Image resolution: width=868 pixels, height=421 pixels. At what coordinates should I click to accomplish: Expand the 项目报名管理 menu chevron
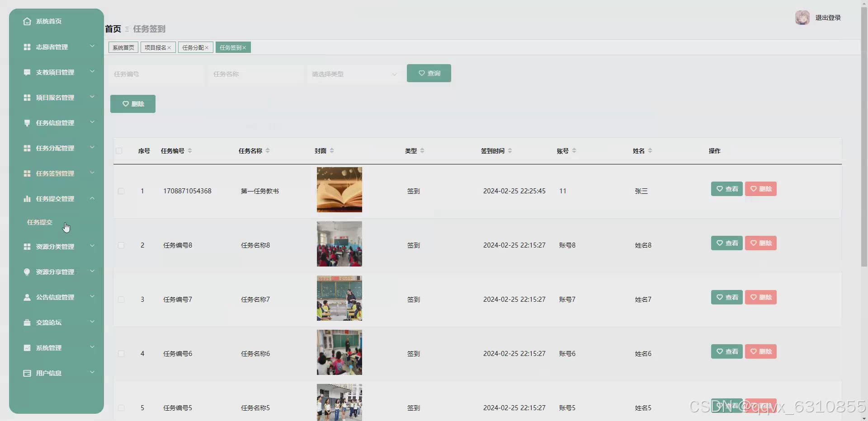[92, 97]
